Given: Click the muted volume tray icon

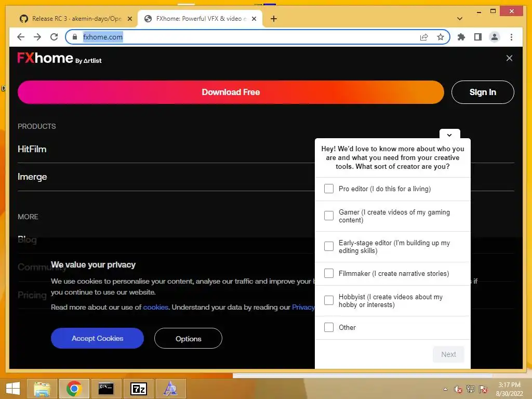Looking at the screenshot, I should pos(458,389).
